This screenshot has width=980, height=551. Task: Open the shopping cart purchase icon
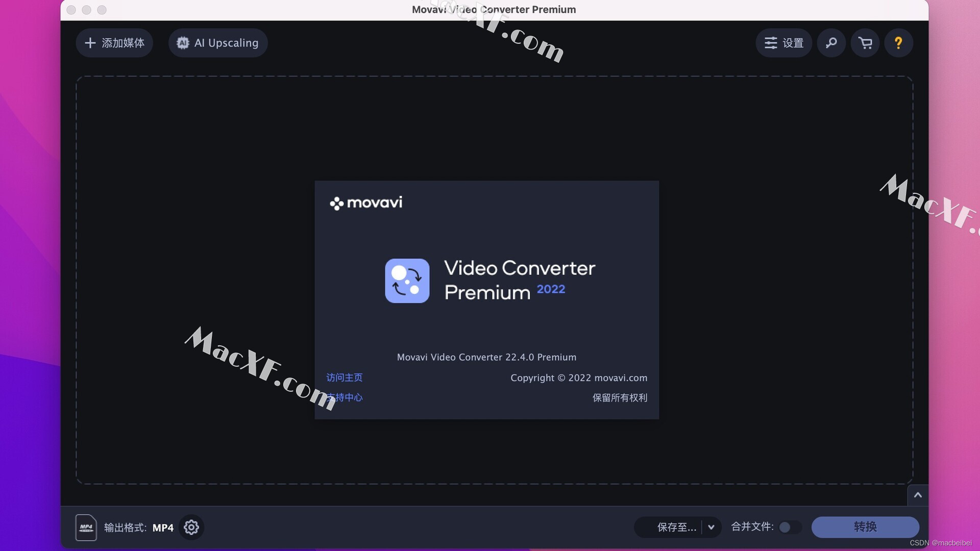click(866, 43)
